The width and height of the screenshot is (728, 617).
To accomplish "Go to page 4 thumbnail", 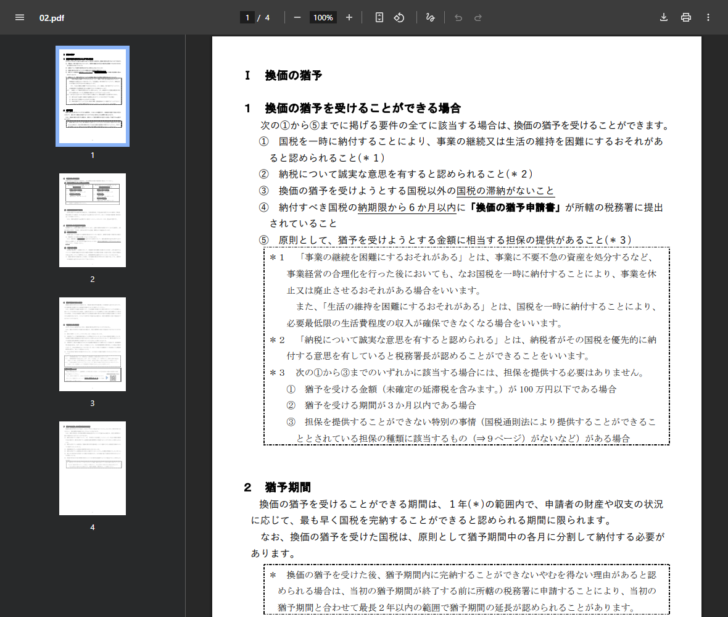I will (x=92, y=468).
